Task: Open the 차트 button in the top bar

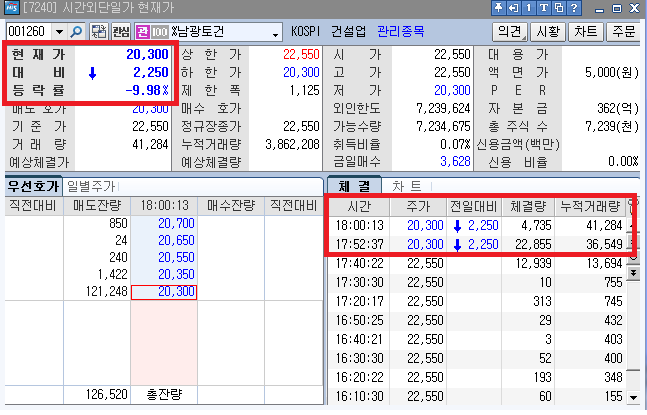Action: click(586, 31)
